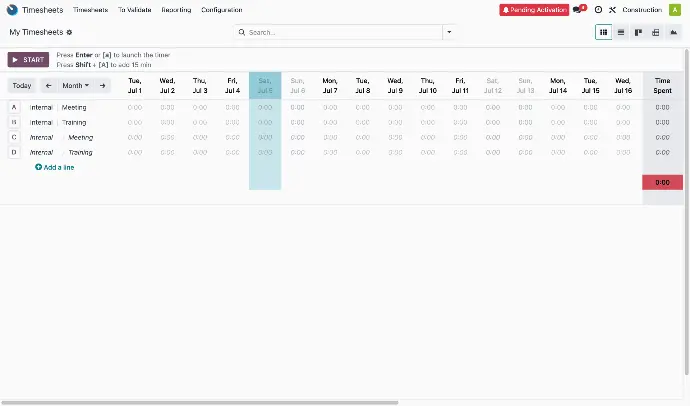Open the Reporting menu

tap(176, 9)
